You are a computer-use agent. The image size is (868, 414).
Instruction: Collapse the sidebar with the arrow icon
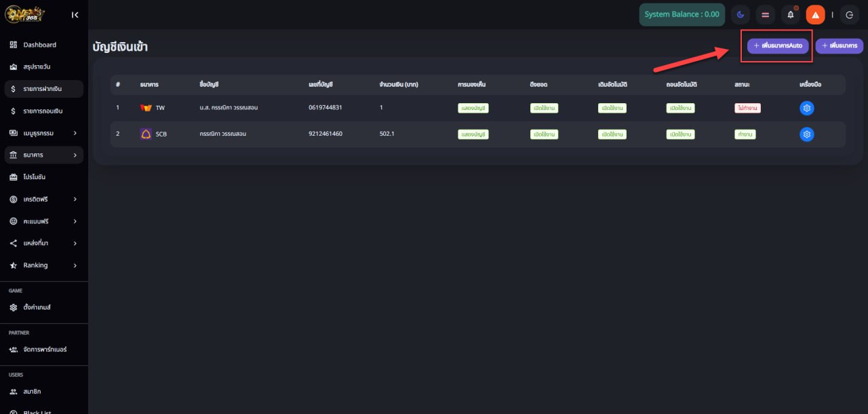point(75,14)
